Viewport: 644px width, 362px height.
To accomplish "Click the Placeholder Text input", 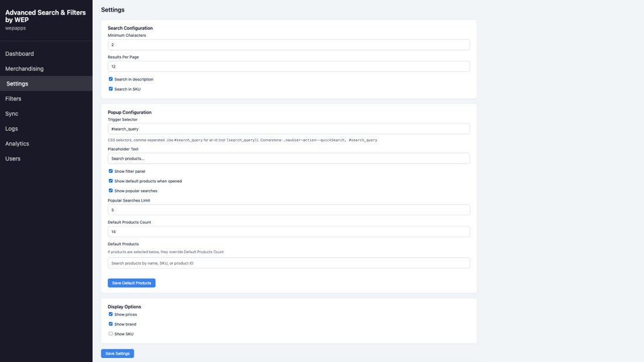I will pos(289,158).
